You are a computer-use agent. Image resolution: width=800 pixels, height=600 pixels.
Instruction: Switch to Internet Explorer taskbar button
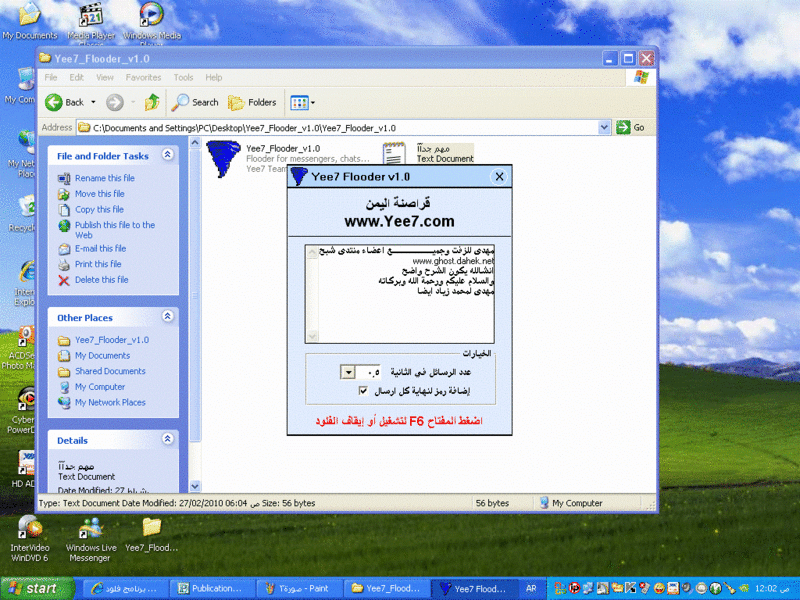click(x=124, y=588)
